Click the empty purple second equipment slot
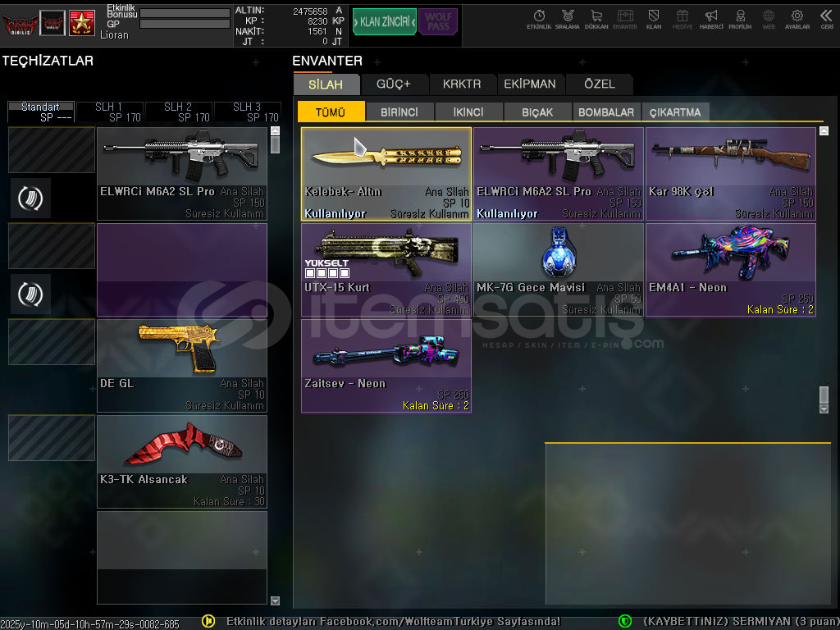Image resolution: width=840 pixels, height=630 pixels. click(x=182, y=269)
